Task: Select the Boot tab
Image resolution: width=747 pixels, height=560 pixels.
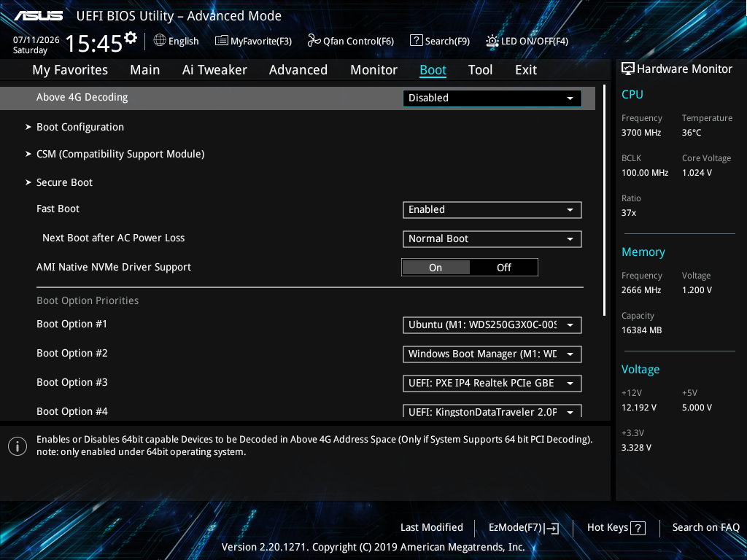Action: click(433, 70)
